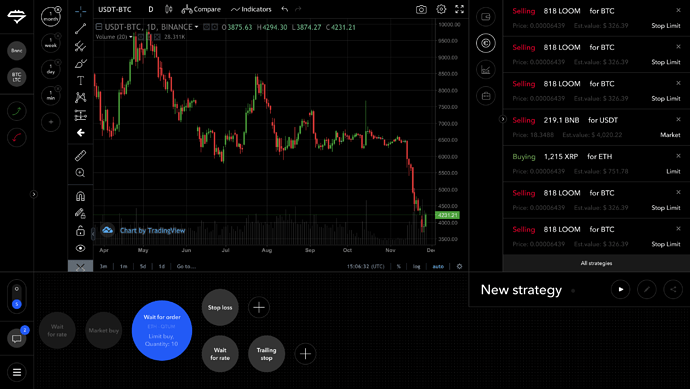
Task: Edit the New strategy pencil icon
Action: click(x=647, y=290)
